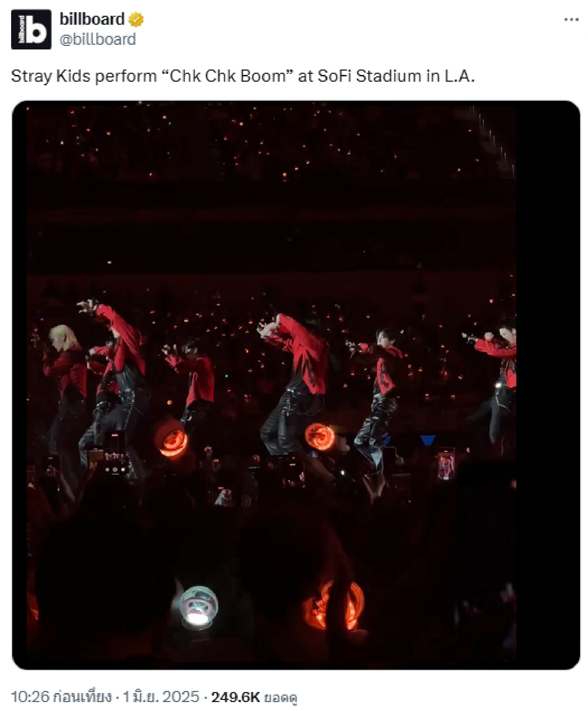This screenshot has width=588, height=711.
Task: Click the gold verified badge next to billboard
Action: [x=136, y=20]
